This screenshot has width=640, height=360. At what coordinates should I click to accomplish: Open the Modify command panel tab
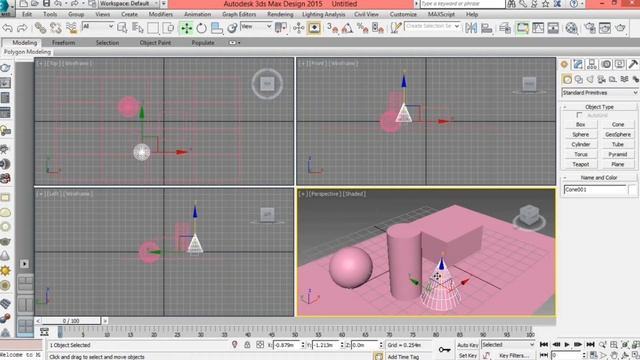(x=578, y=64)
